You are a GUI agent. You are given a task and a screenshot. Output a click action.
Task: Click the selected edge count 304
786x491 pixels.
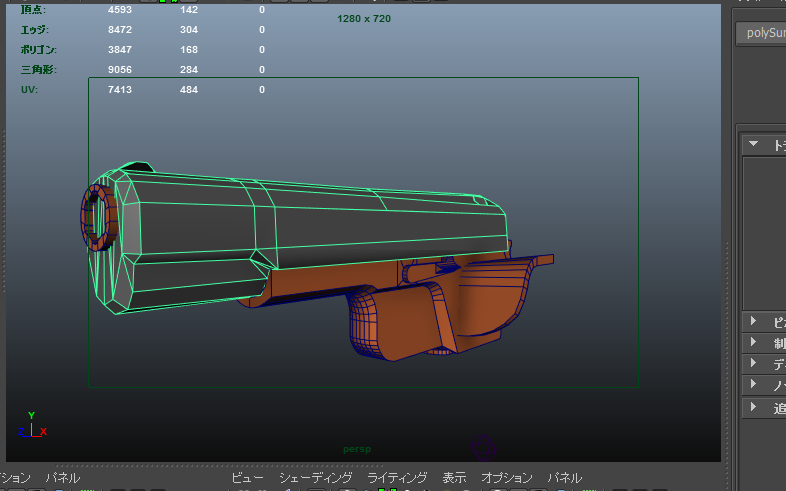[x=189, y=30]
